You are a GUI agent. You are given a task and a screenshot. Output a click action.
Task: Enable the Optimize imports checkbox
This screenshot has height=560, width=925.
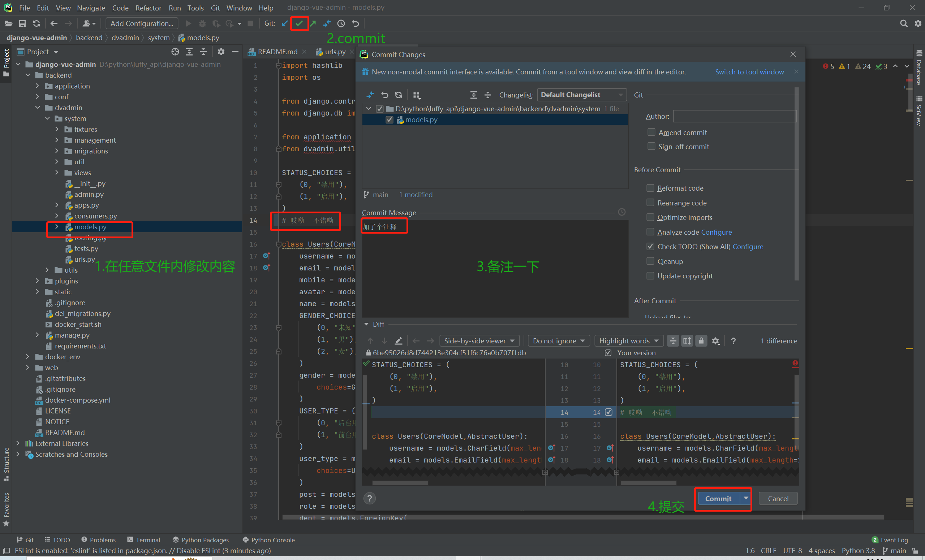[x=650, y=217]
